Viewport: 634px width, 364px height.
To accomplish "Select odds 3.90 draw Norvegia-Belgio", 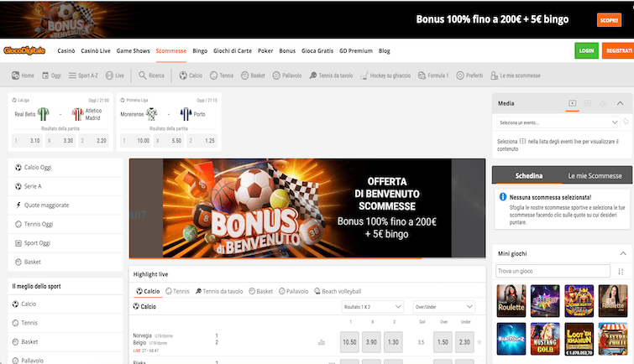I will (x=371, y=342).
